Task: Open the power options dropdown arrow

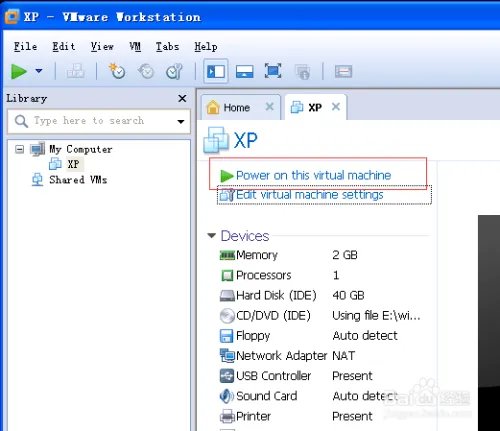Action: click(39, 71)
